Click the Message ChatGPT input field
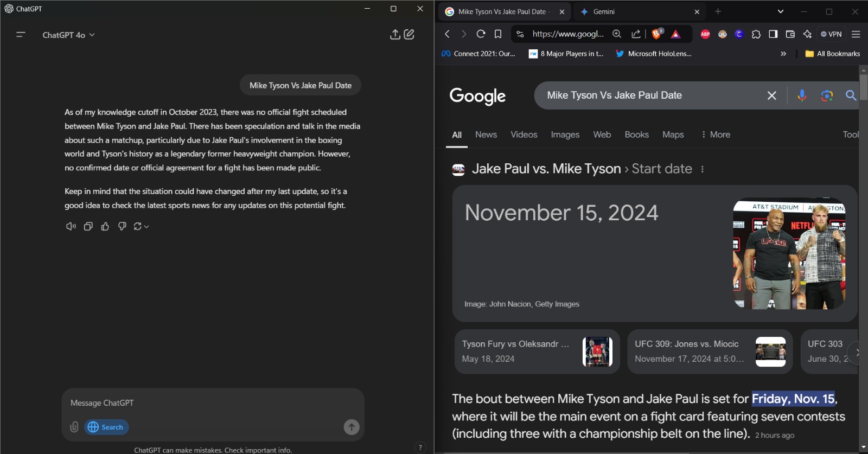 pos(213,403)
